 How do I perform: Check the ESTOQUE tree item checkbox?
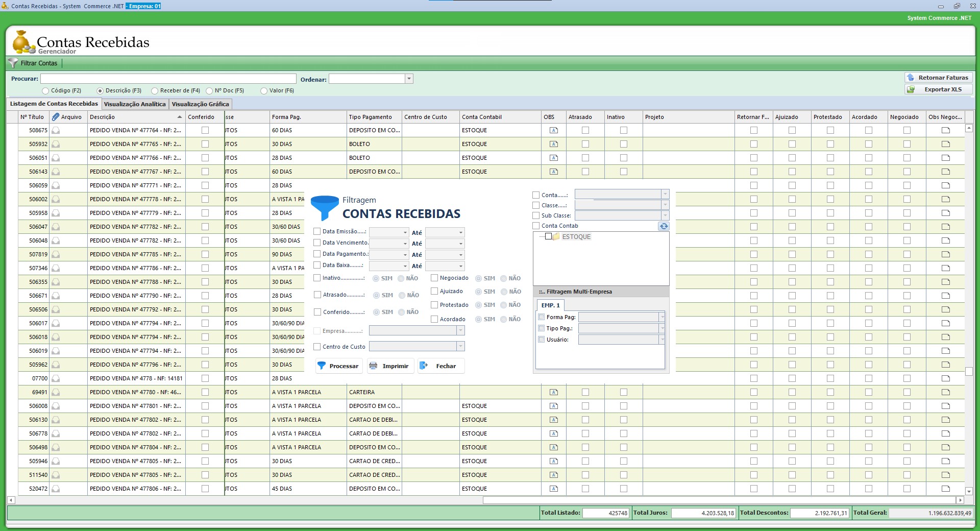pos(548,236)
